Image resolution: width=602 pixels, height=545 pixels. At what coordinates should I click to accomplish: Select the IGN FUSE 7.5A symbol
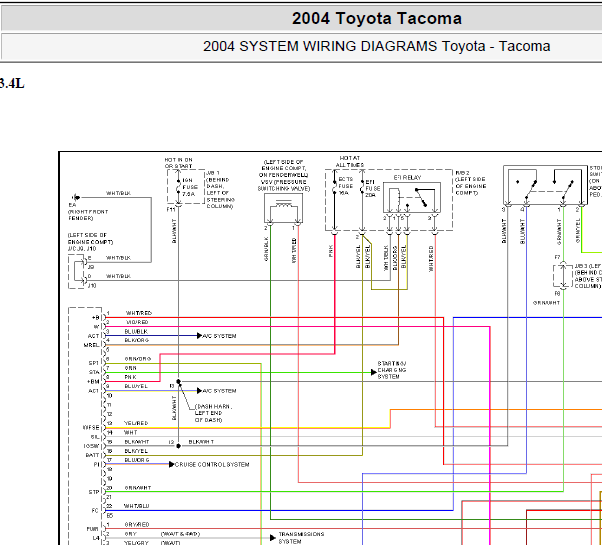click(178, 187)
